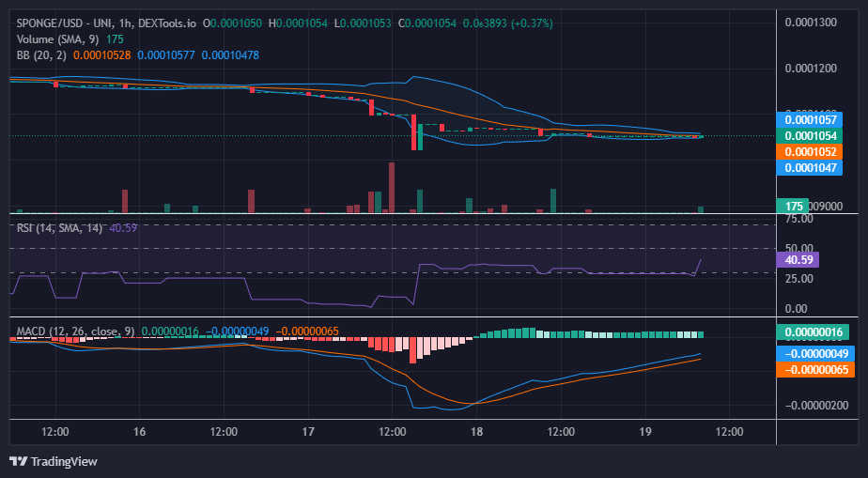Click the 175 value in Volume legend
Screen dimensions: 868x478
point(116,39)
